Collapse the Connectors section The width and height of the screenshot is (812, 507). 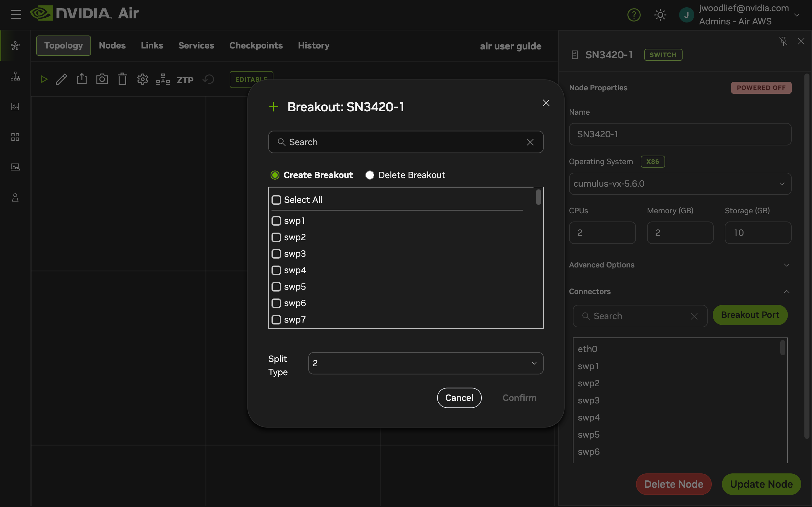[x=787, y=291]
